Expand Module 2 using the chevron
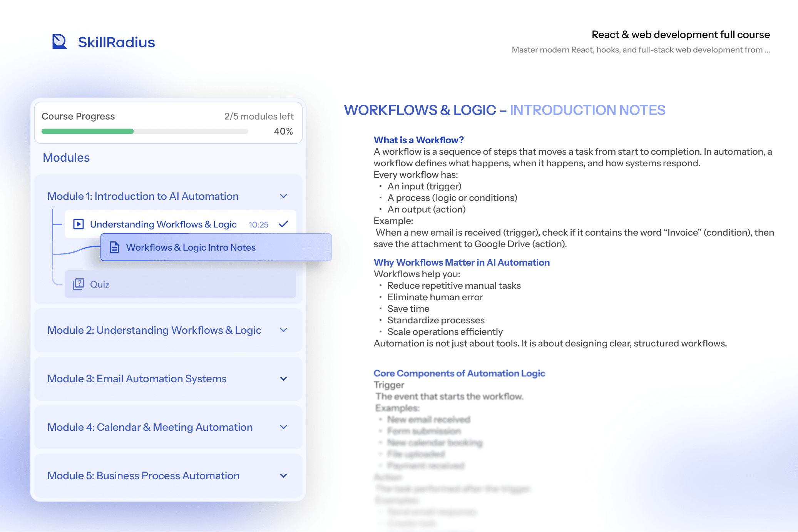Screen dimensions: 798x532 (284, 330)
